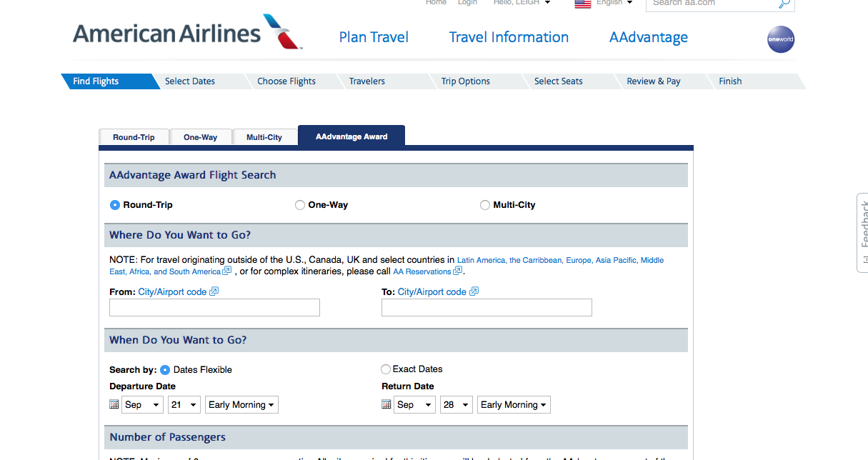Click the American Airlines logo

187,34
